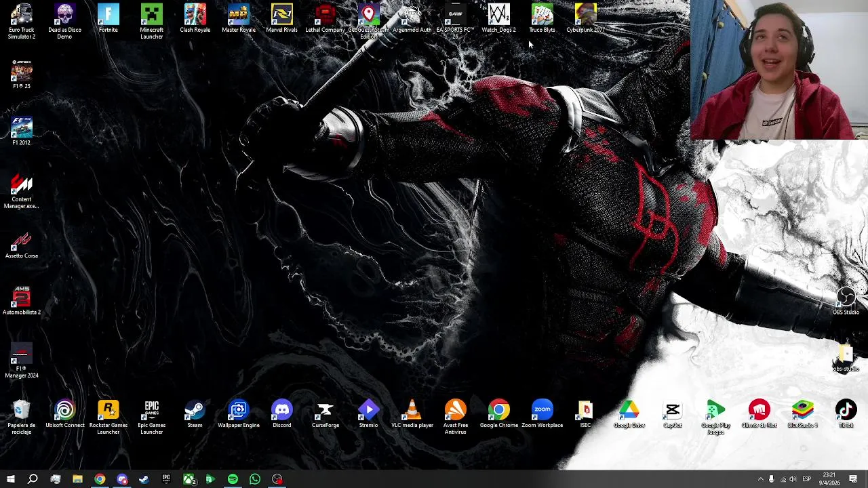This screenshot has width=868, height=488.
Task: Select the GeoGuessr Steam Edition icon
Action: (369, 22)
